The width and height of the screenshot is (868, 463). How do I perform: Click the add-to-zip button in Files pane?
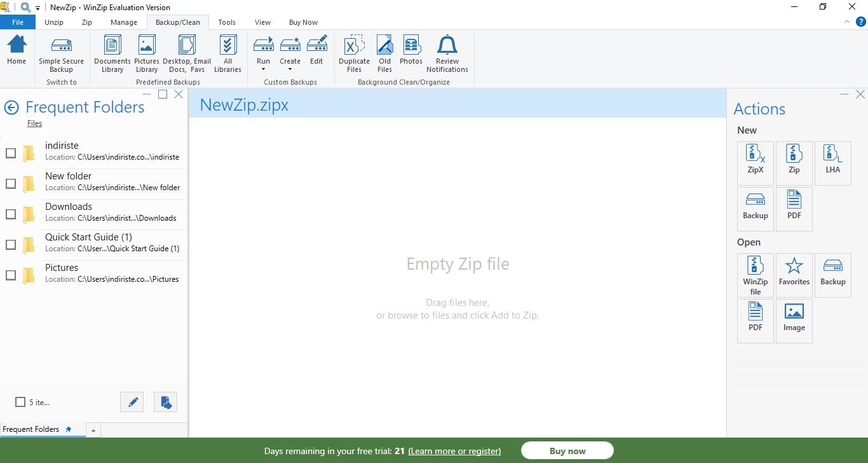click(165, 402)
